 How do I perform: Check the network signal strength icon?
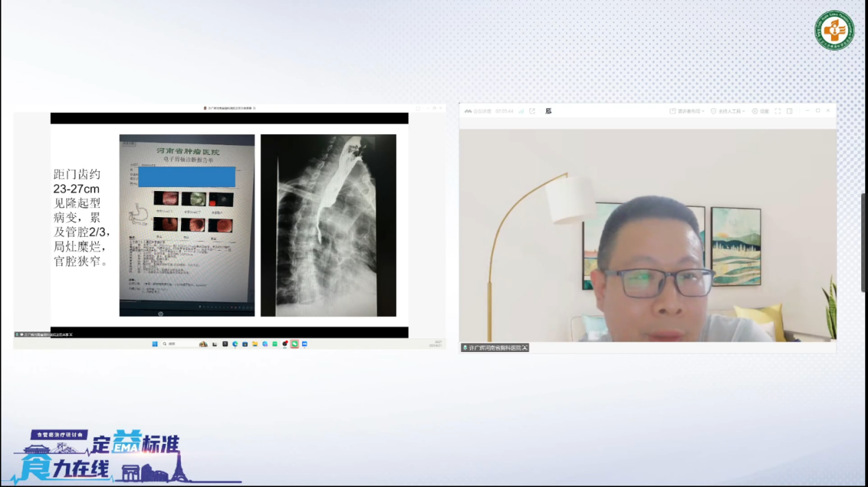pyautogui.click(x=521, y=111)
